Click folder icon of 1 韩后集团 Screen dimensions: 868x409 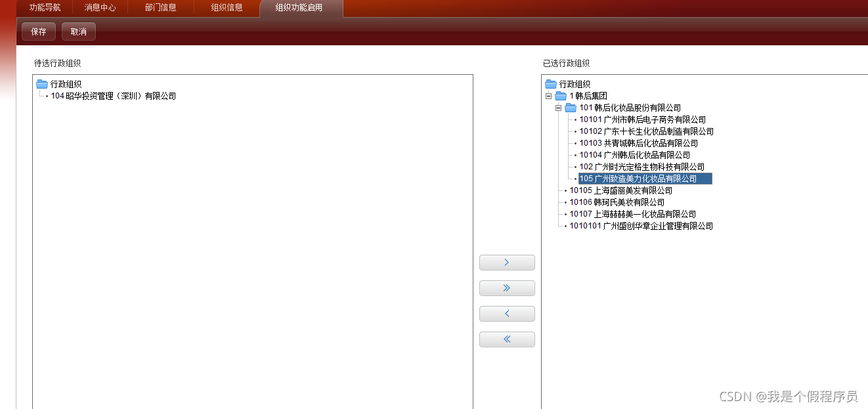pyautogui.click(x=561, y=96)
